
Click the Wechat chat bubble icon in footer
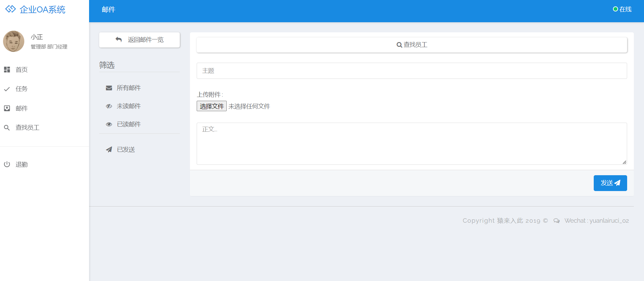[557, 221]
